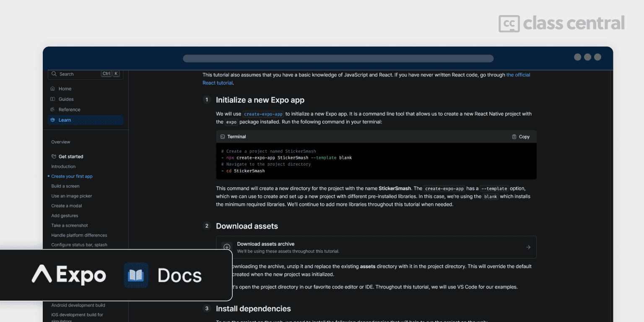Image resolution: width=644 pixels, height=322 pixels.
Task: Open Handle platform differences page
Action: [79, 235]
